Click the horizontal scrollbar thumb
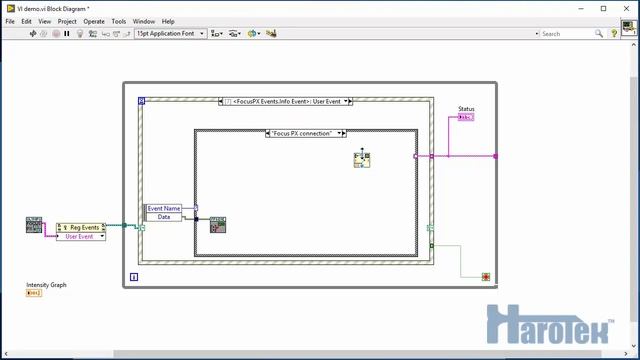Viewport: 640px width, 360px height. [x=357, y=353]
